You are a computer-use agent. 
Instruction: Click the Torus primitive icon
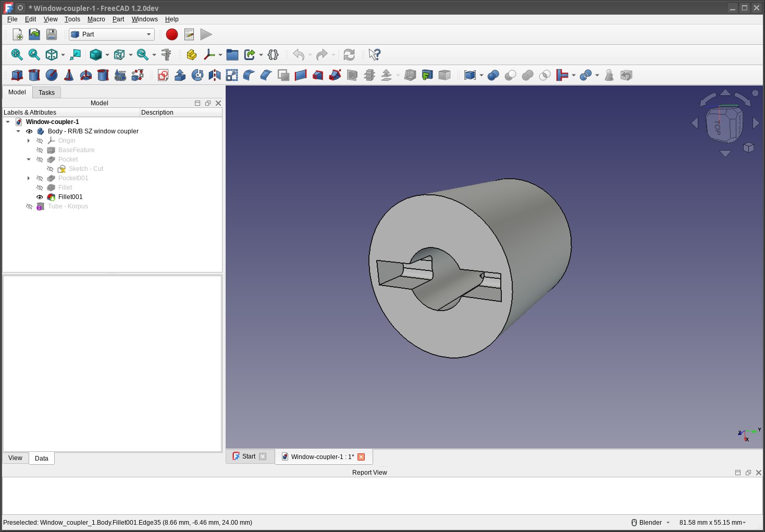tap(86, 75)
